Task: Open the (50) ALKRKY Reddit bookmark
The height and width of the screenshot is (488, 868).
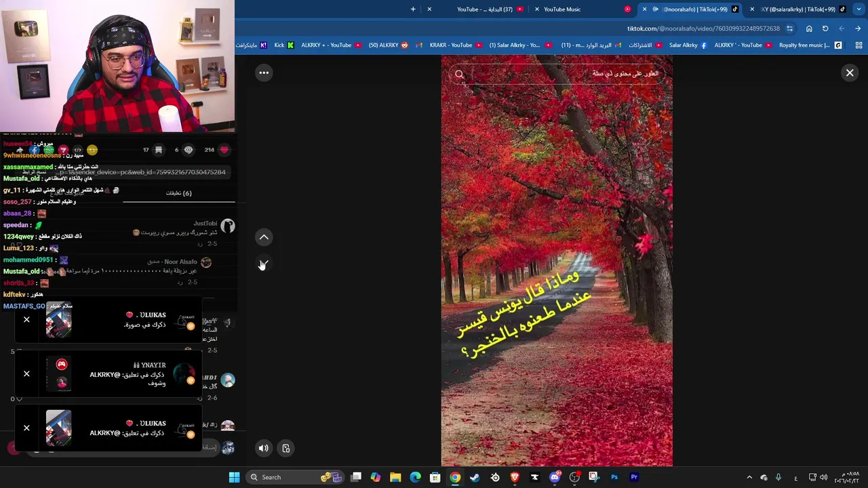Action: click(389, 45)
